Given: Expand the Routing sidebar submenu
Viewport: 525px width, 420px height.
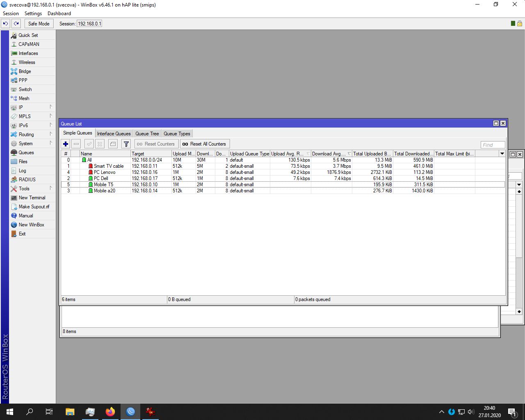Looking at the screenshot, I should click(26, 134).
